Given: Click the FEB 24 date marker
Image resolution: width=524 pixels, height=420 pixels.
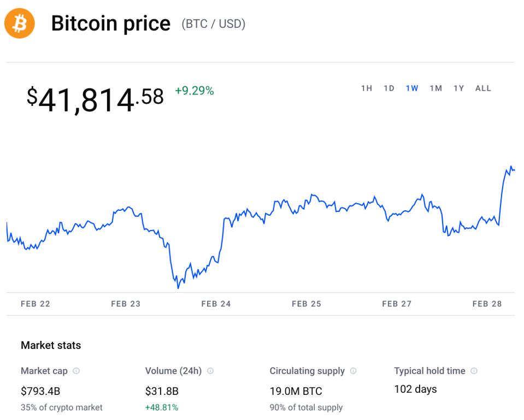Looking at the screenshot, I should (216, 304).
